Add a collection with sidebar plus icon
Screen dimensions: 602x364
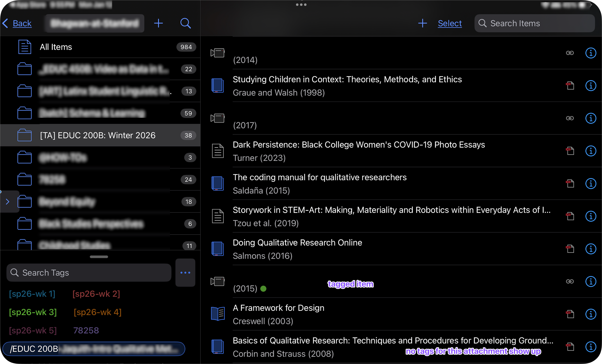coord(158,23)
